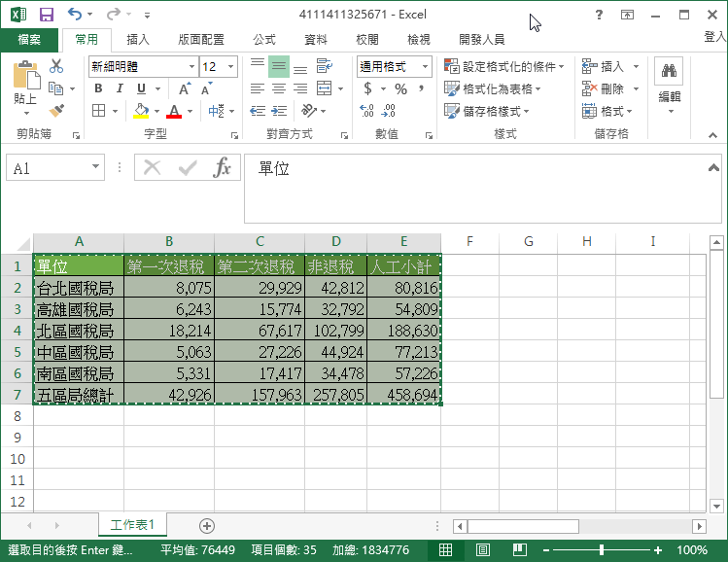The width and height of the screenshot is (728, 562).
Task: Click the Copy icon
Action: (55, 88)
